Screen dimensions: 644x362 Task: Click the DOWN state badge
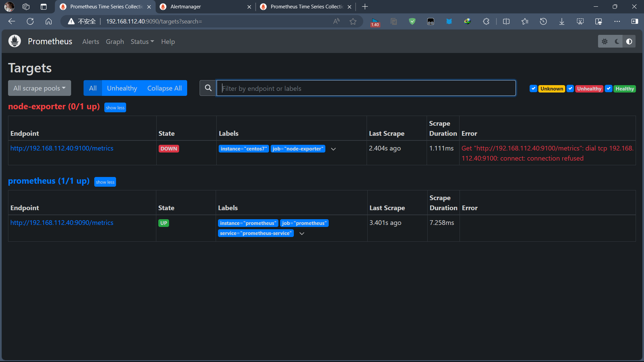tap(169, 148)
